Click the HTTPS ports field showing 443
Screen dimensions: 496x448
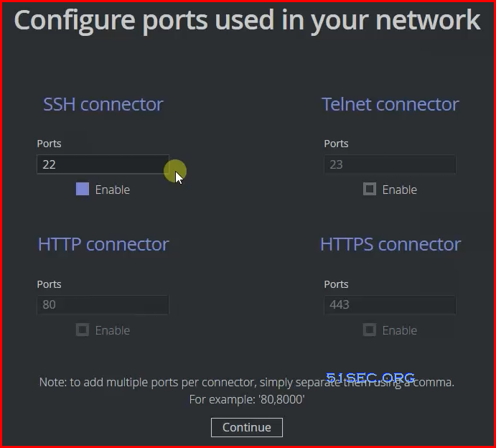click(x=390, y=304)
